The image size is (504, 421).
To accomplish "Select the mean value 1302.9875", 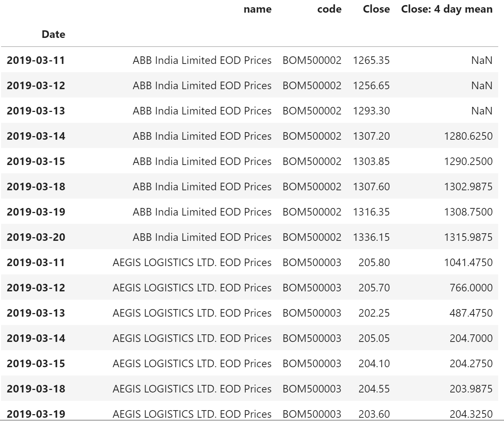I will pos(468,187).
